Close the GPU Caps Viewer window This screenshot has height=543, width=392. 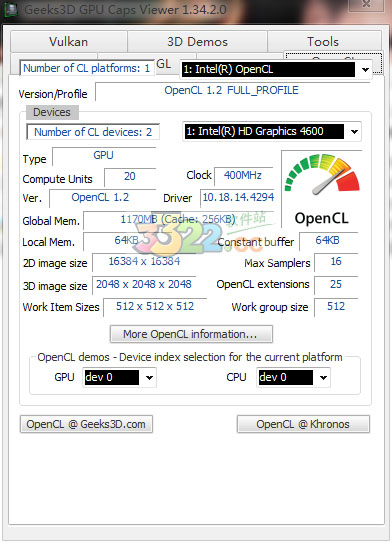click(x=366, y=5)
